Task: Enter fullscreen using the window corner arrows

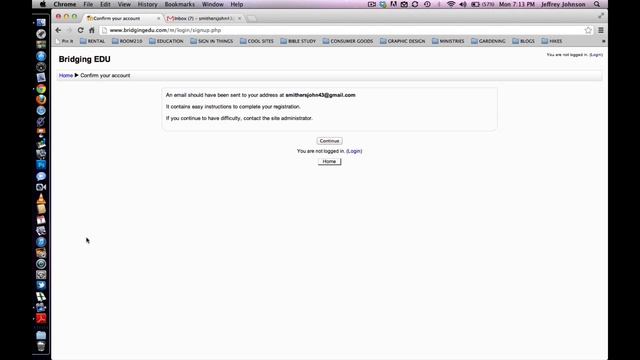Action: pyautogui.click(x=601, y=16)
